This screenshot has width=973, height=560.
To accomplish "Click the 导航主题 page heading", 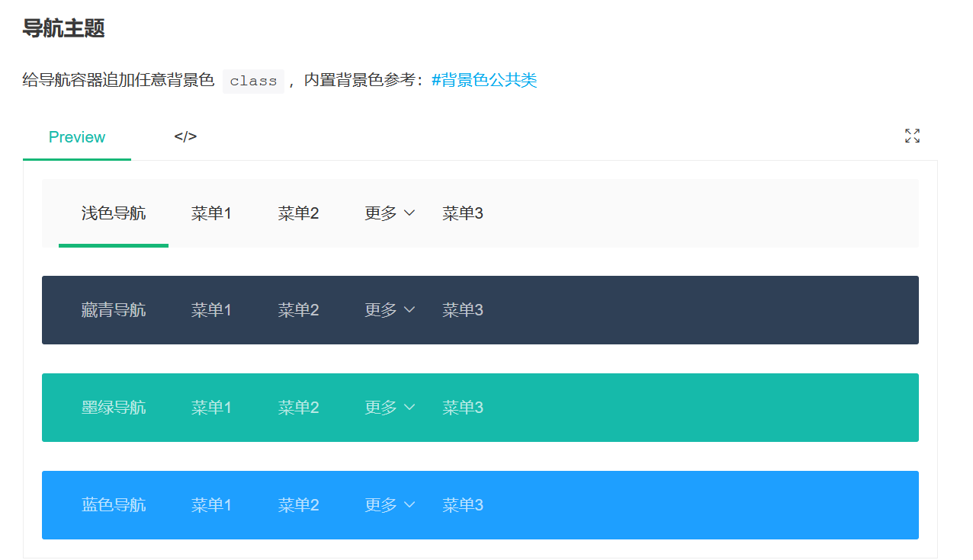I will (x=65, y=28).
